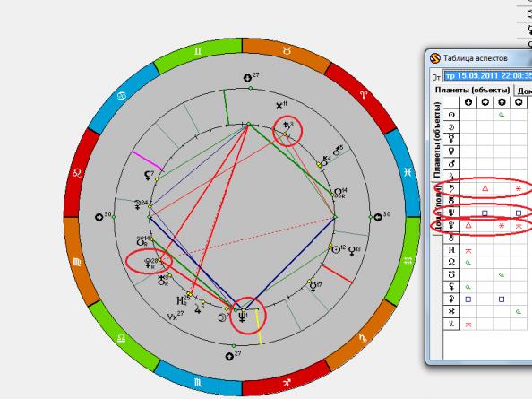Select the up-arrow column header in table

pos(502,102)
